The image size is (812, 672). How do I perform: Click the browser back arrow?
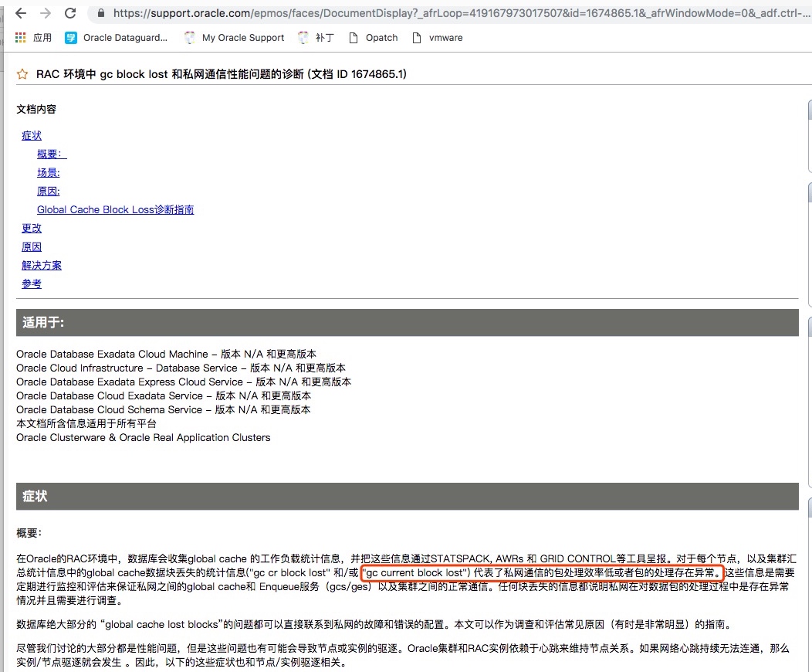click(19, 12)
